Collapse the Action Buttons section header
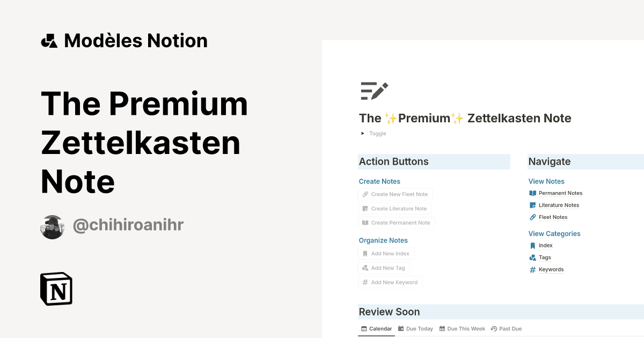The image size is (644, 338). click(393, 161)
